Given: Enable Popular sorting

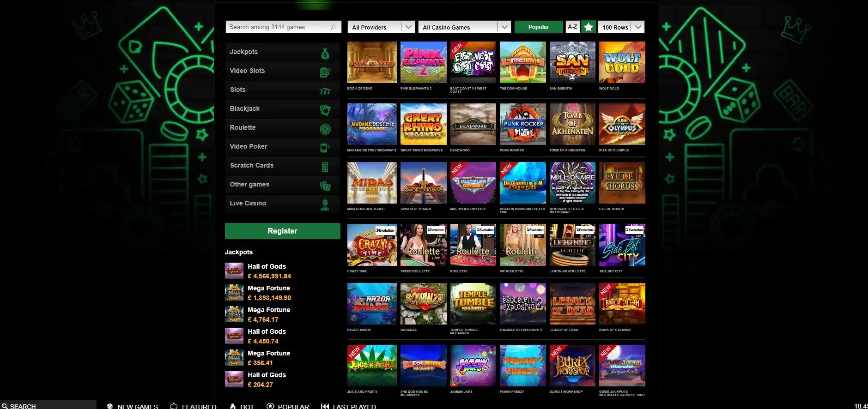Looking at the screenshot, I should click(539, 27).
